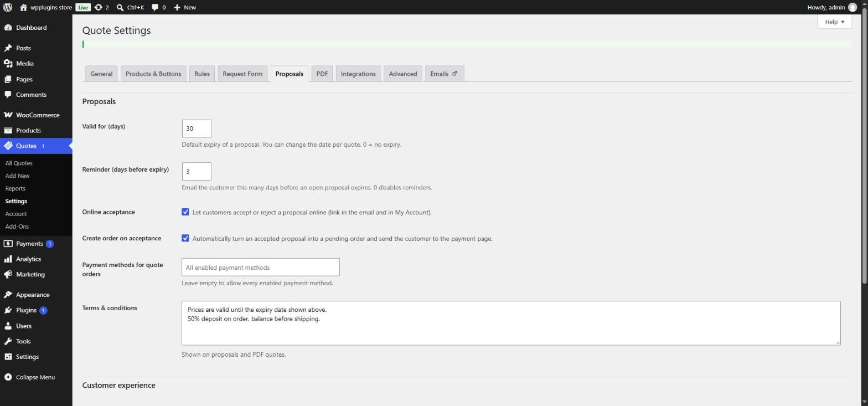Click the Tools wrench icon
Viewport: 868px width, 406px height.
tap(8, 341)
